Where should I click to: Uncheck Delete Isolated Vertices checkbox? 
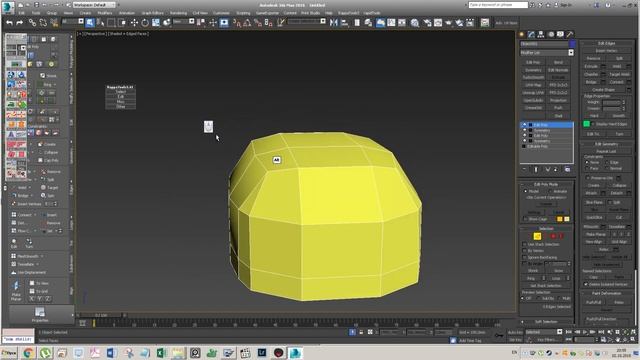tap(586, 284)
